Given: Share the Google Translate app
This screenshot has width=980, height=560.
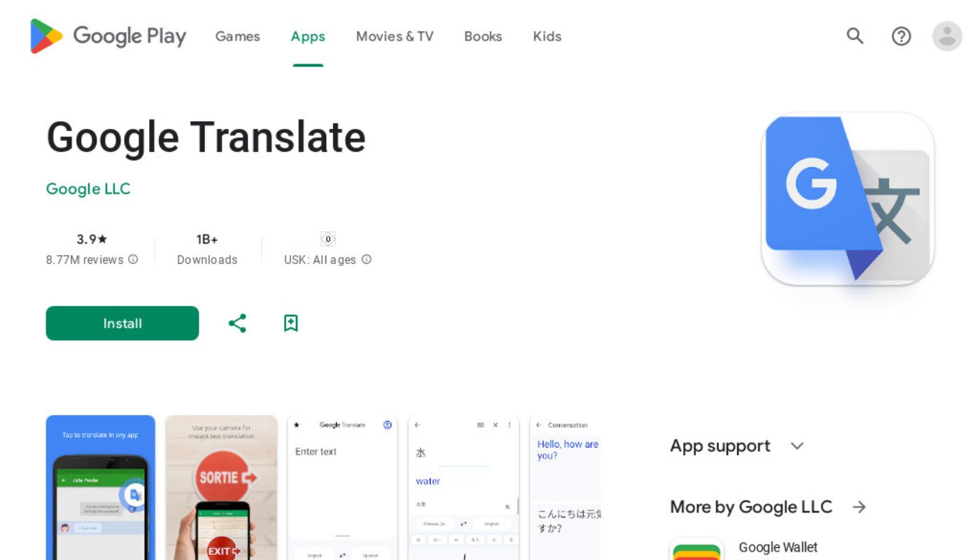Looking at the screenshot, I should 237,323.
